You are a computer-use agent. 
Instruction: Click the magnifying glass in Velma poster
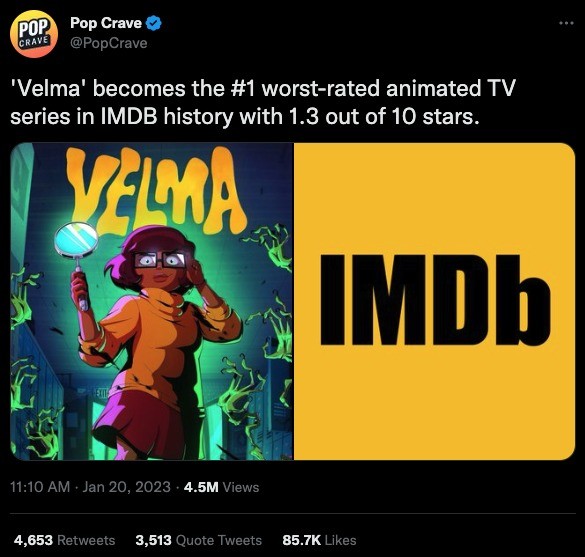coord(77,263)
